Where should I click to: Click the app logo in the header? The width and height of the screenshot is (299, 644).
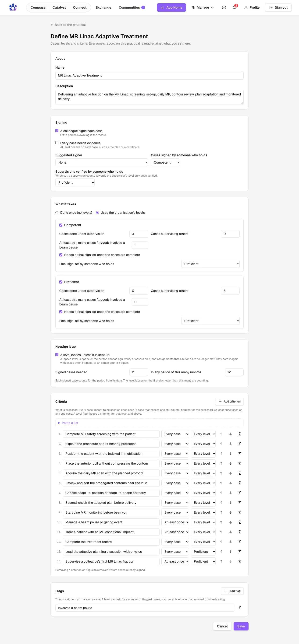pos(13,7)
